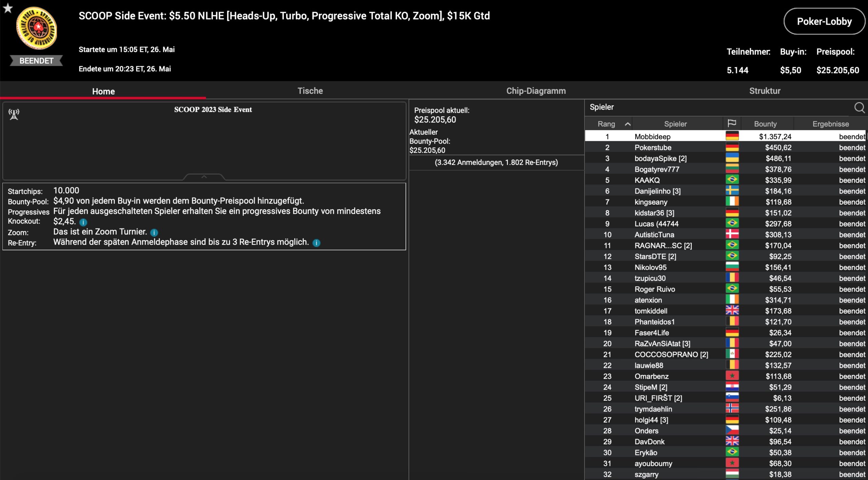Click the broadcast antenna icon
The image size is (868, 480).
pos(14,114)
